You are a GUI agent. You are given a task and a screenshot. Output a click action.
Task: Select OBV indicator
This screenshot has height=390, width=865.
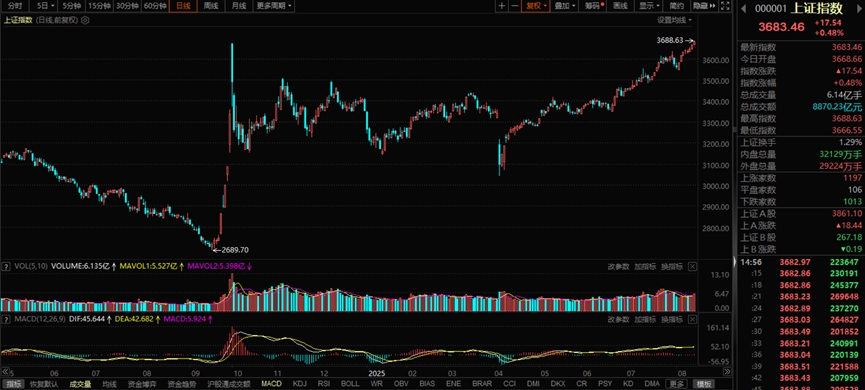pyautogui.click(x=401, y=384)
